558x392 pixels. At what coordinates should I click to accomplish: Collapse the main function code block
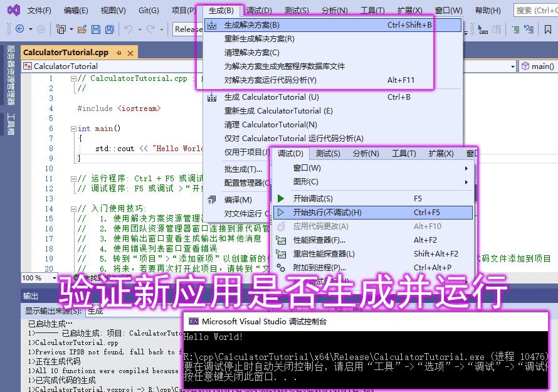pos(72,129)
